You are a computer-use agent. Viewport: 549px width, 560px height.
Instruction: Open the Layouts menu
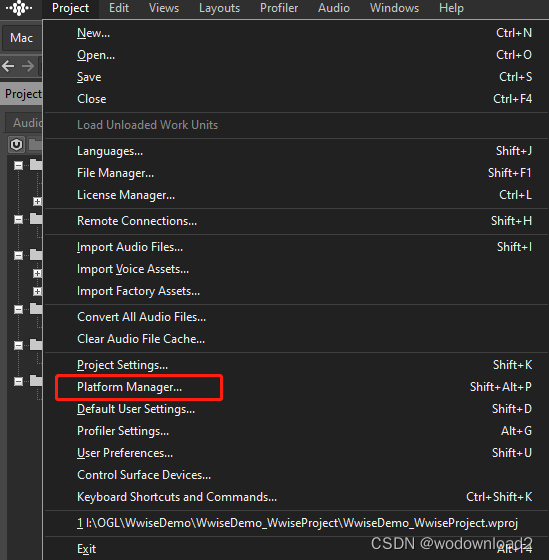click(x=219, y=8)
